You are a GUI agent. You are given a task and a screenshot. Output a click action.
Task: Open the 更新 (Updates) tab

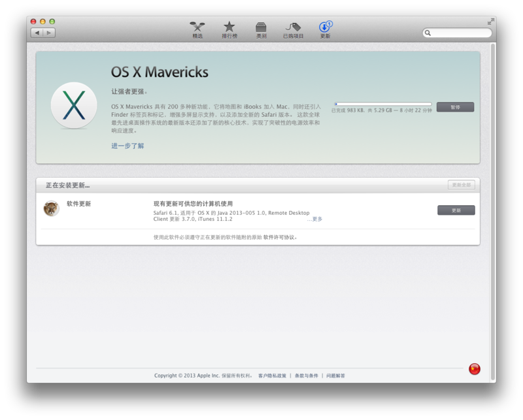[x=325, y=30]
